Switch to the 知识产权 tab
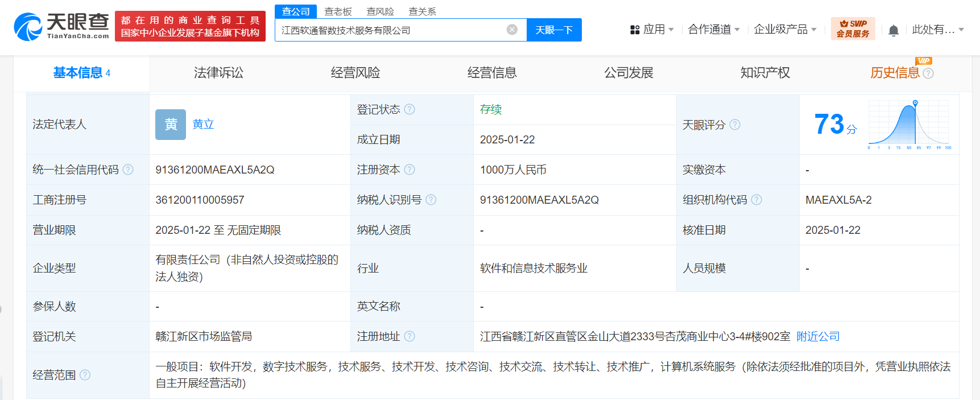 [x=765, y=73]
